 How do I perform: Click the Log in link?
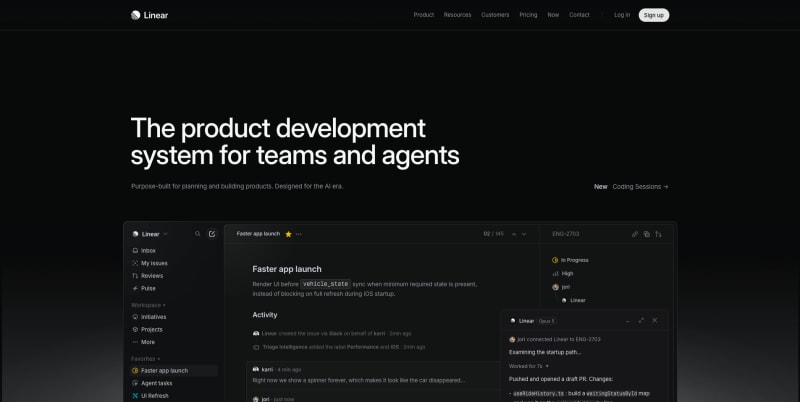(x=622, y=15)
